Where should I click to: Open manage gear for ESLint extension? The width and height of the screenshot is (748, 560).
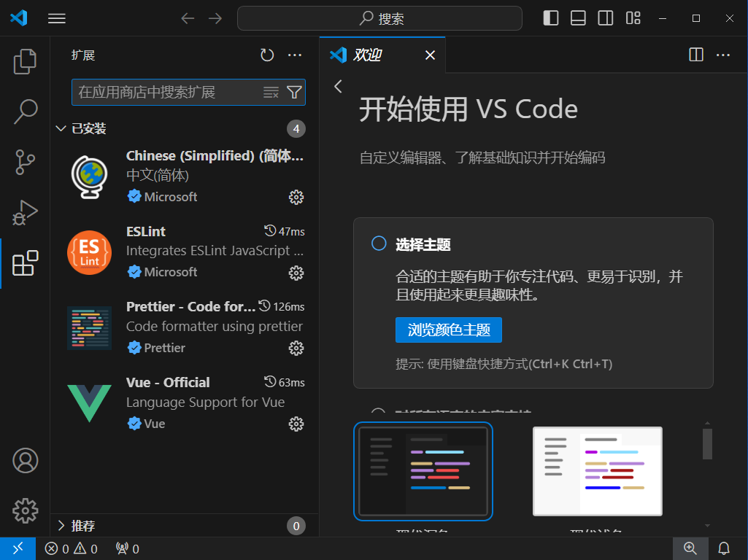[296, 273]
